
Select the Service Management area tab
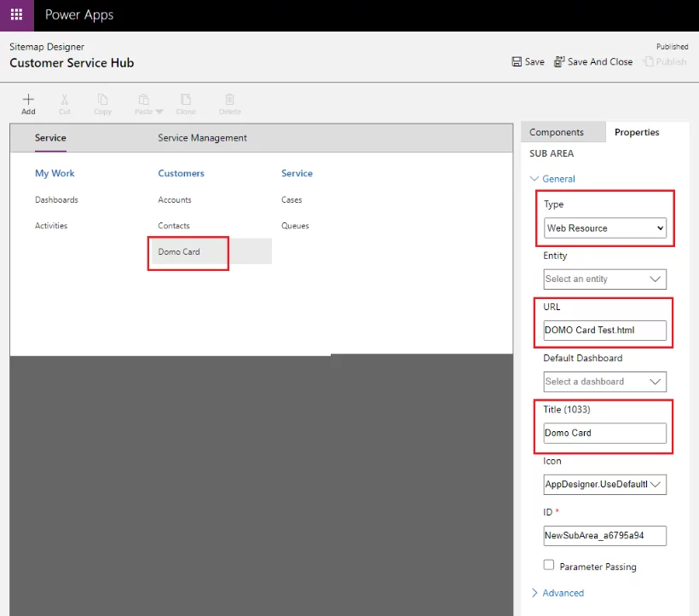(202, 138)
